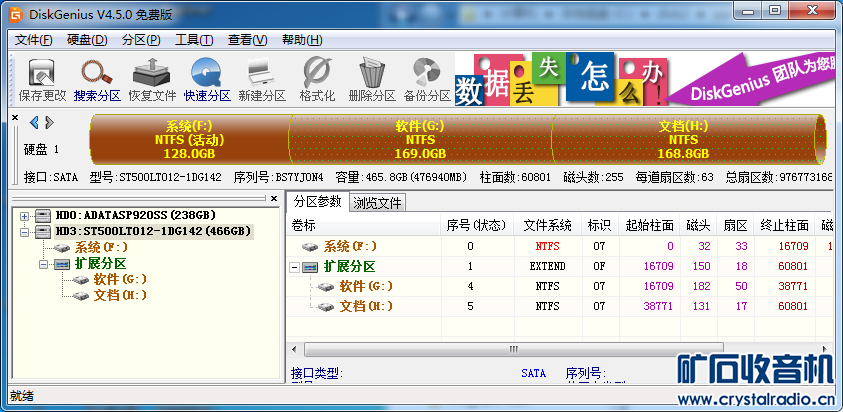
Task: Open the 文件(F) menu
Action: point(34,40)
